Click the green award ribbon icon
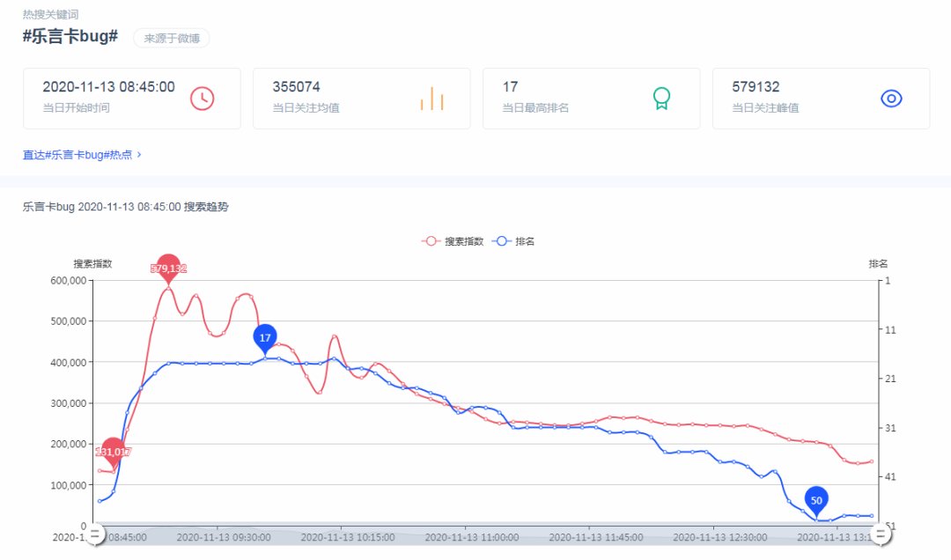 pos(661,99)
